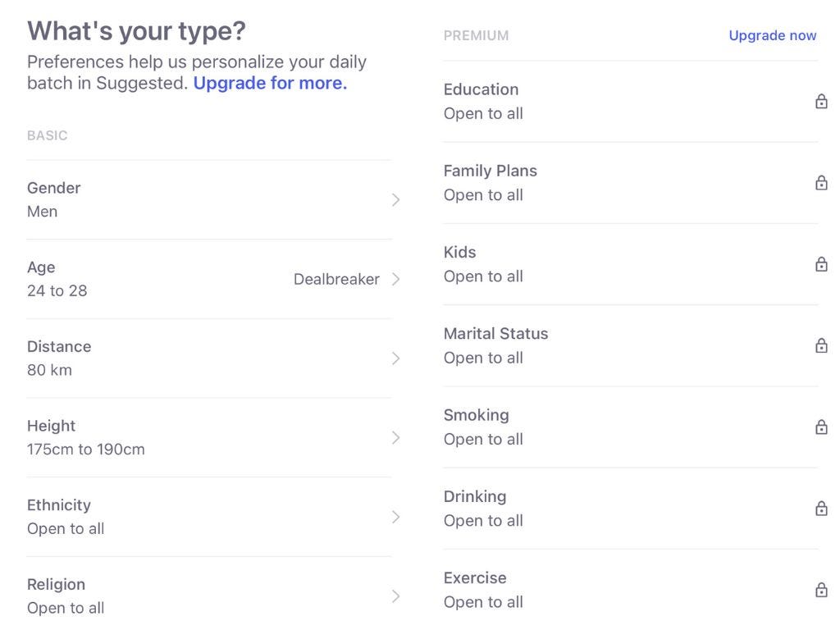Click the lock icon beside Family Plans
The width and height of the screenshot is (840, 630).
click(821, 182)
